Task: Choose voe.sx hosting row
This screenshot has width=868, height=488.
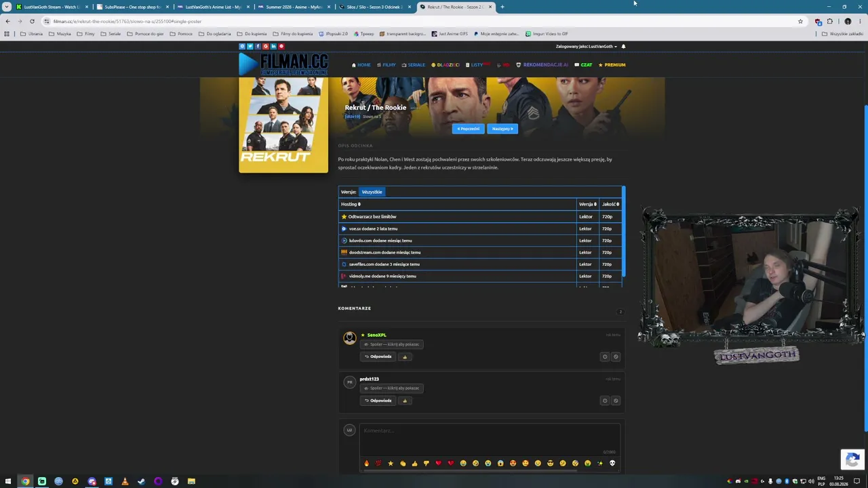Action: 480,229
